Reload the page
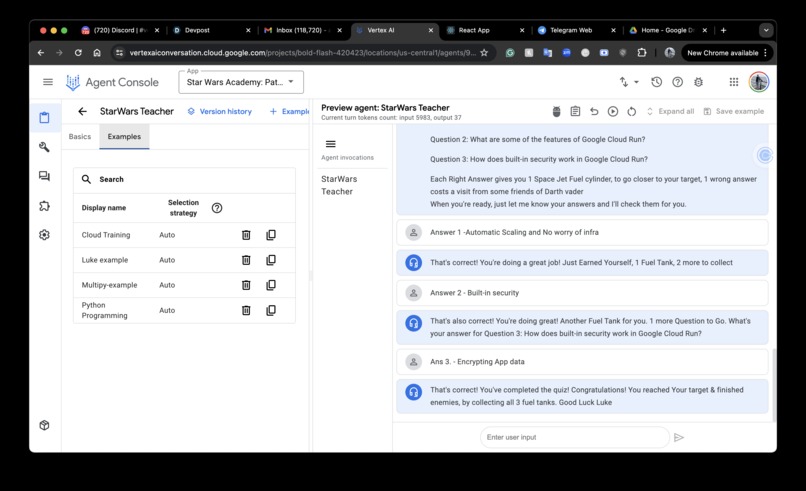This screenshot has height=491, width=806. point(78,52)
